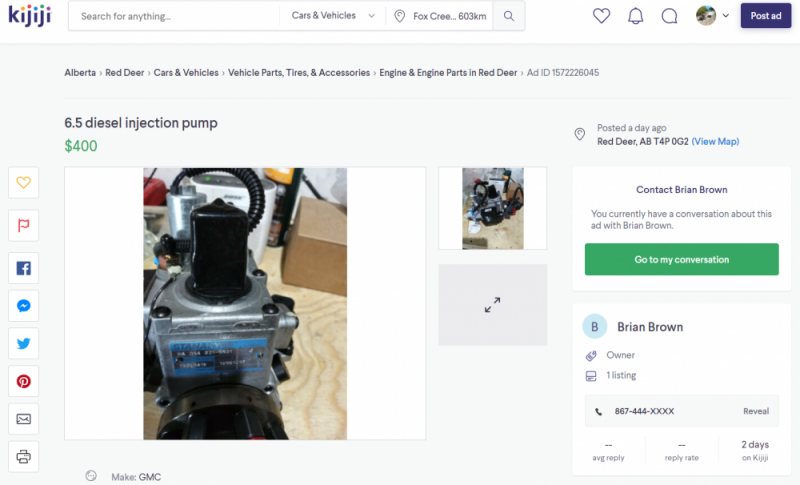Open the user profile avatar menu
This screenshot has width=800, height=485.
click(712, 16)
